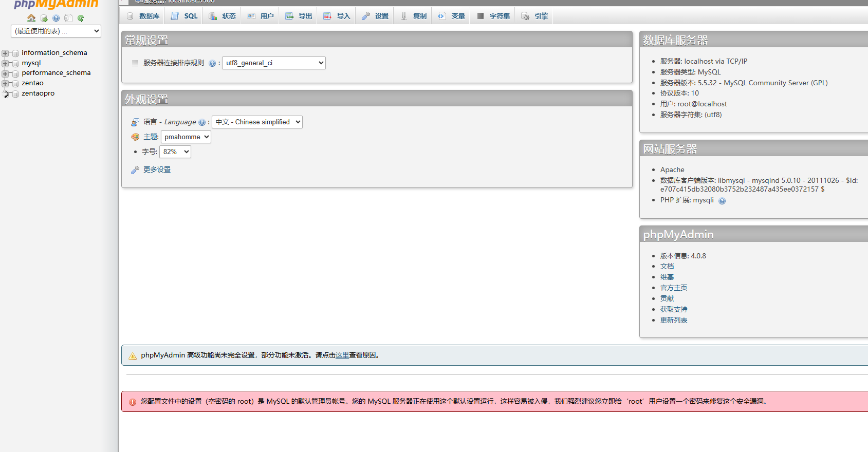Expand the mysql database tree node
The height and width of the screenshot is (452, 868).
point(5,63)
